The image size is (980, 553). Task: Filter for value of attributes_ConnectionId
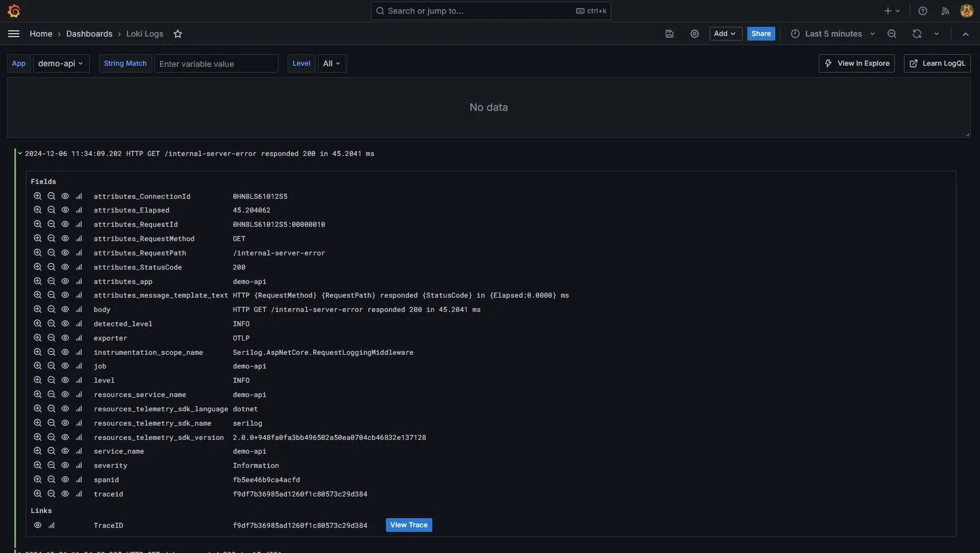tap(38, 196)
